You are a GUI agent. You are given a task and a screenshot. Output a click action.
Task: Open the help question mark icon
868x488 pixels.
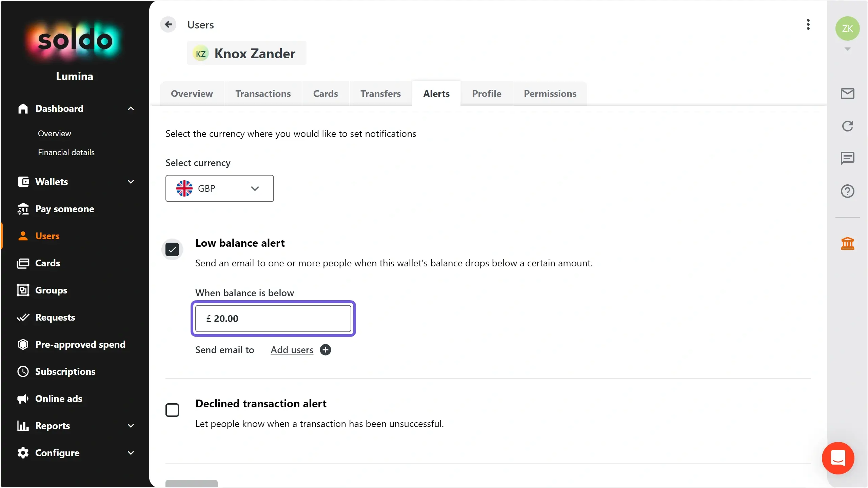tap(847, 191)
